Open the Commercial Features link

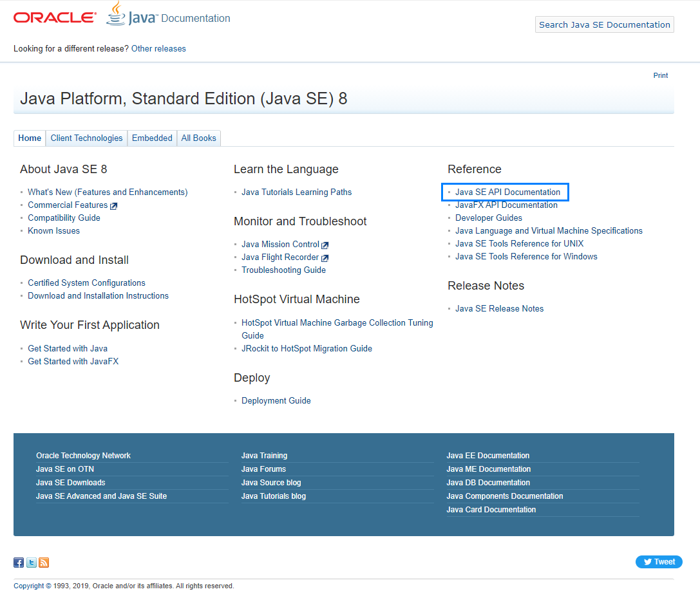point(68,205)
